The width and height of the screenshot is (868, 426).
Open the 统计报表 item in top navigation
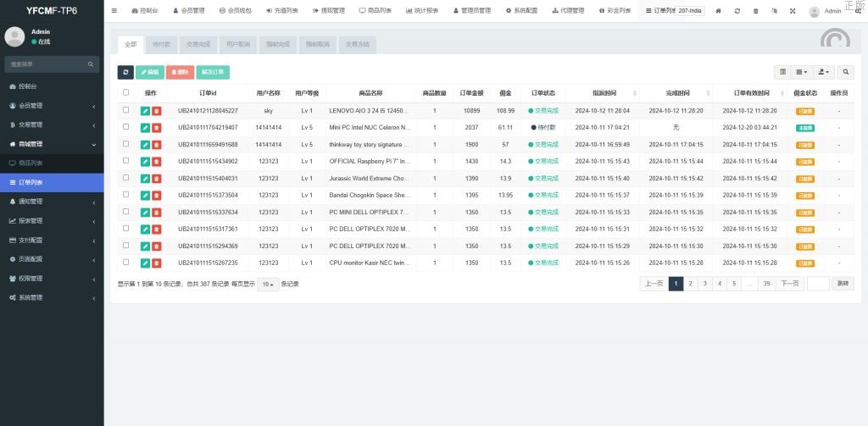[422, 11]
